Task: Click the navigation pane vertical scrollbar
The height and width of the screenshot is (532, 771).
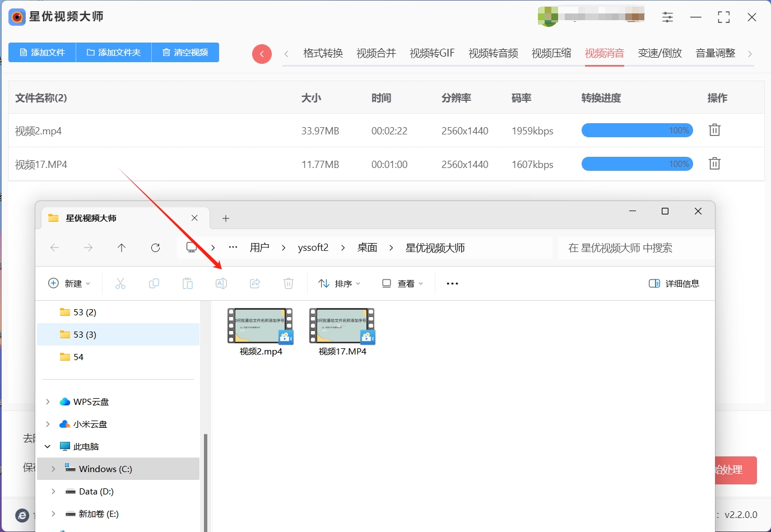Action: pyautogui.click(x=205, y=482)
